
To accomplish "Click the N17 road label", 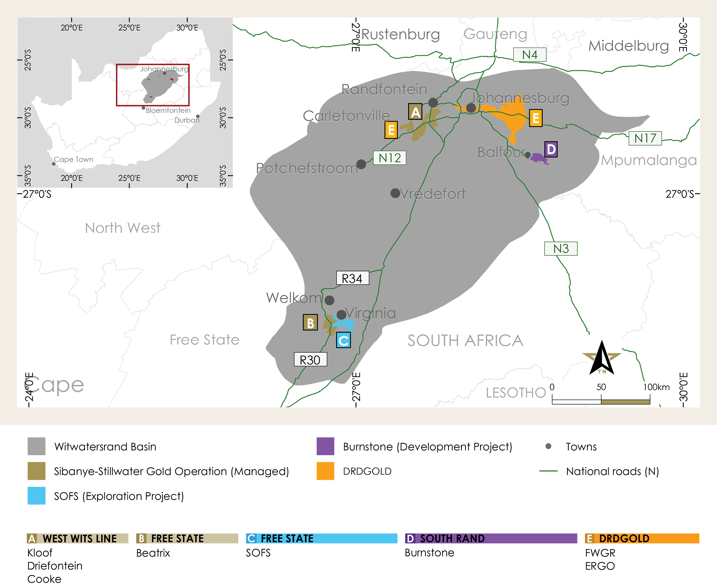I will coord(645,138).
